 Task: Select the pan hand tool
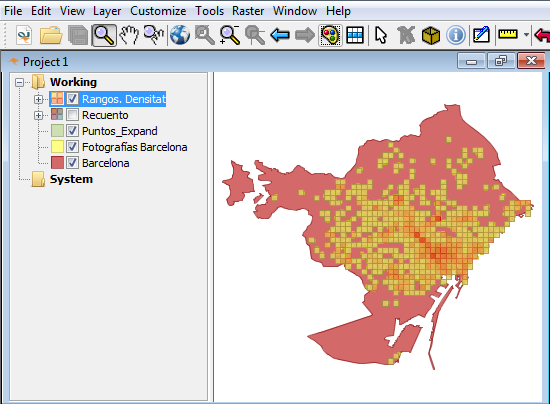pos(129,35)
